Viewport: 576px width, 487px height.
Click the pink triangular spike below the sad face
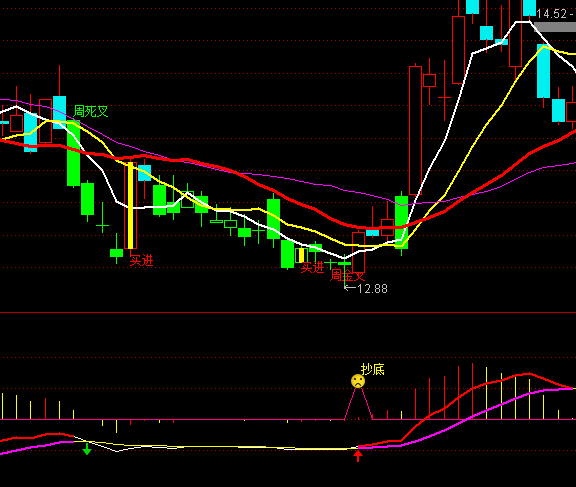(359, 404)
